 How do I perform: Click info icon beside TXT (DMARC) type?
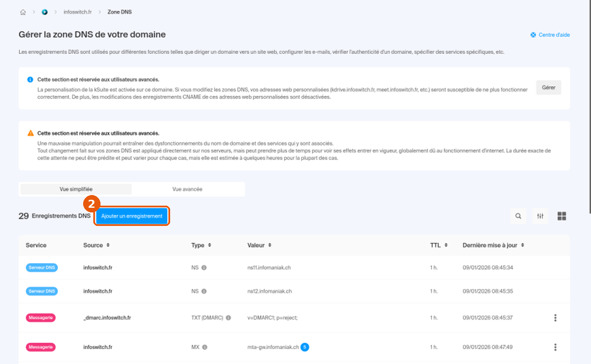(228, 318)
